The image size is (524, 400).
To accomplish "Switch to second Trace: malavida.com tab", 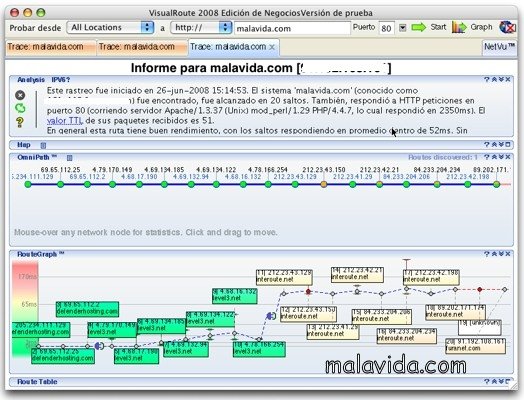I will (x=142, y=47).
